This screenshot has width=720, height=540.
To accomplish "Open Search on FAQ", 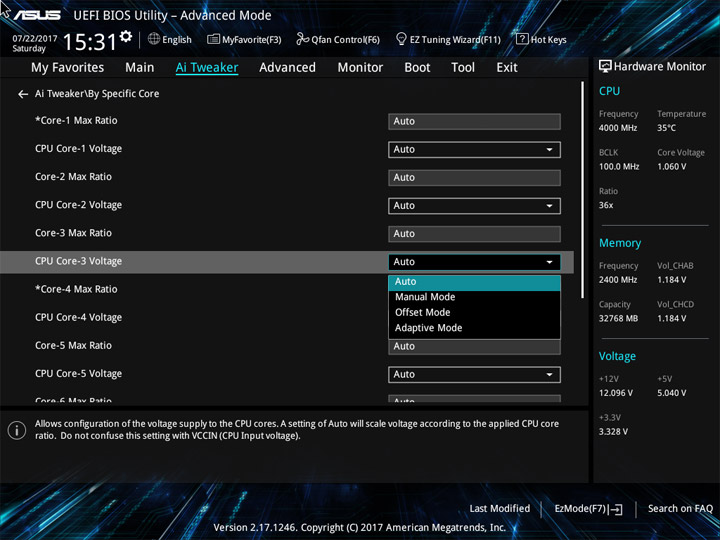I will point(680,509).
